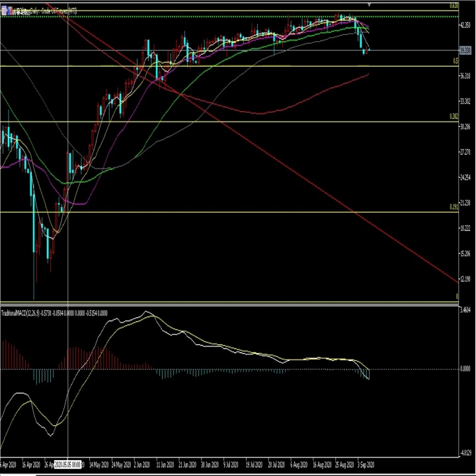The width and height of the screenshot is (476, 476).
Task: Click the green dotted horizontal line
Action: click(229, 17)
